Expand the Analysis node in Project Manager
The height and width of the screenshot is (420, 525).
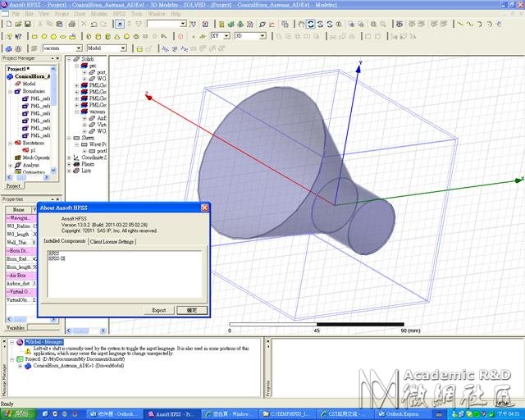(11, 165)
